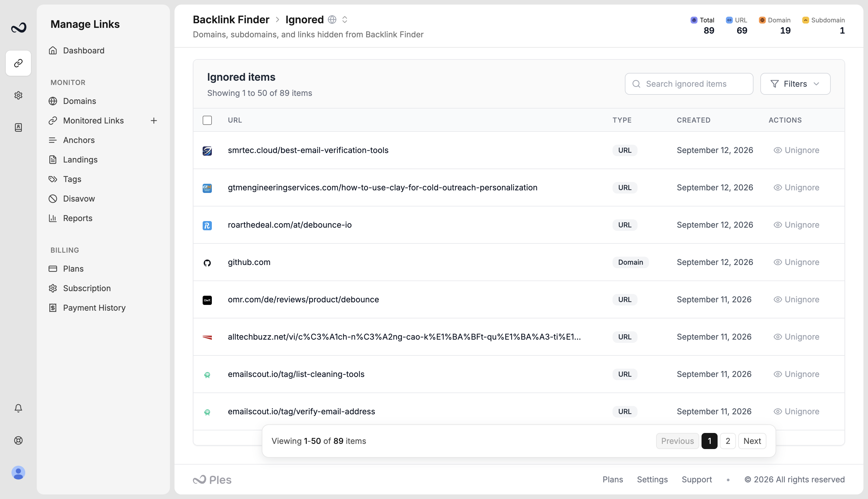Open the Ignored view switcher chevrons

(x=345, y=20)
